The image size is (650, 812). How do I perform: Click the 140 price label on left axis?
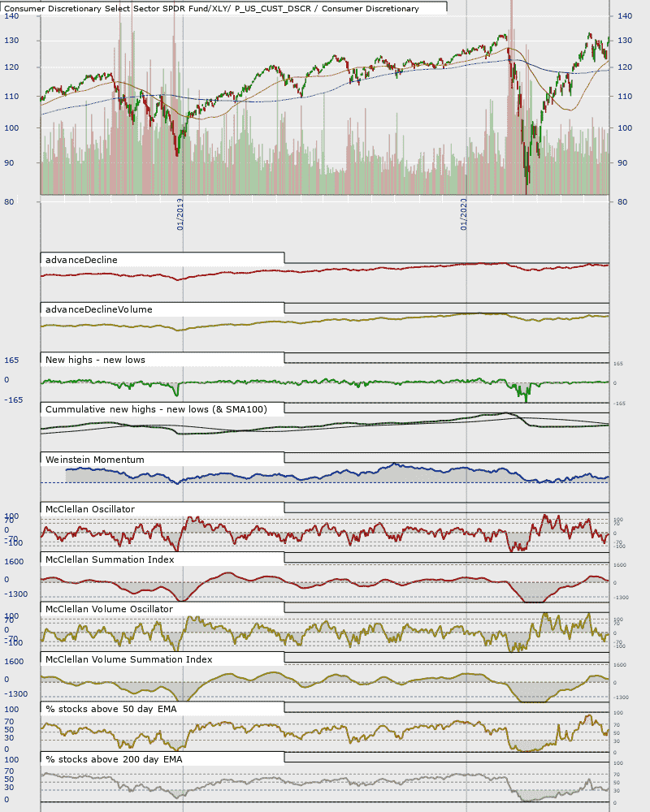[x=11, y=16]
